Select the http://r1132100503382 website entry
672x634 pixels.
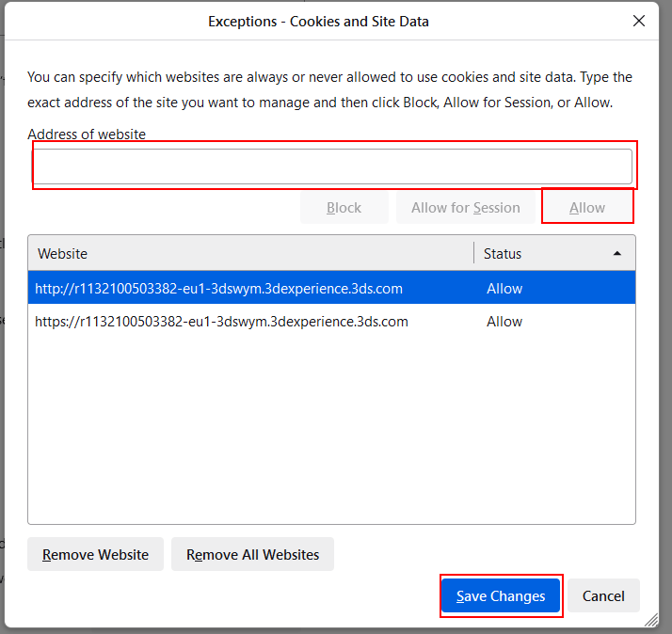click(219, 289)
